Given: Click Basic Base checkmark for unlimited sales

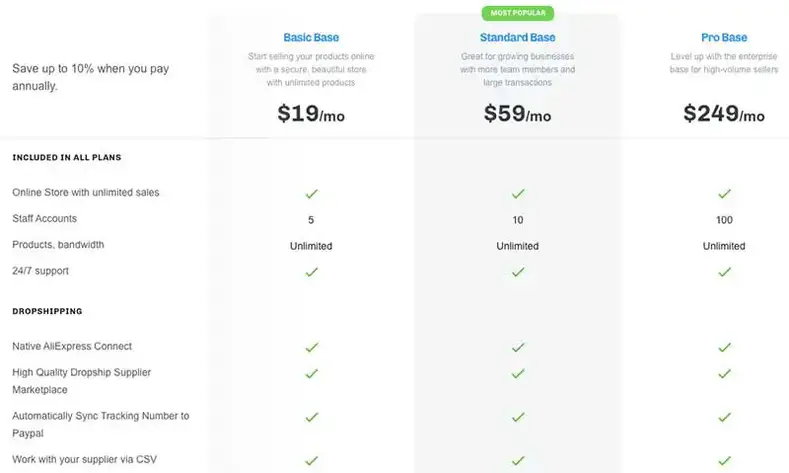Looking at the screenshot, I should point(311,194).
